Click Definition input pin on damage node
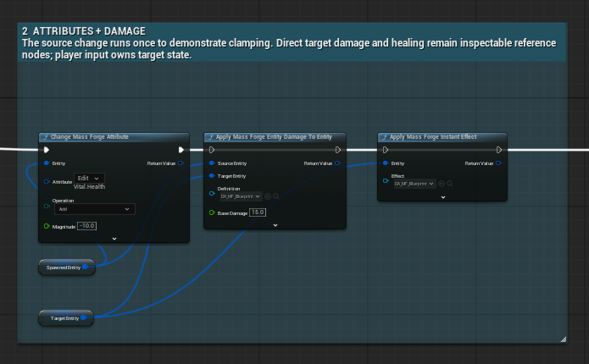589x364 pixels. click(x=212, y=194)
